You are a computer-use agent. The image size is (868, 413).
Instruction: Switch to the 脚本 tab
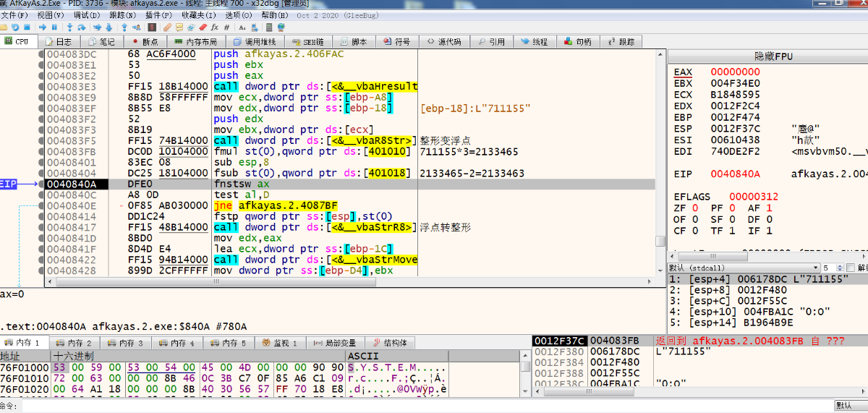click(x=353, y=41)
